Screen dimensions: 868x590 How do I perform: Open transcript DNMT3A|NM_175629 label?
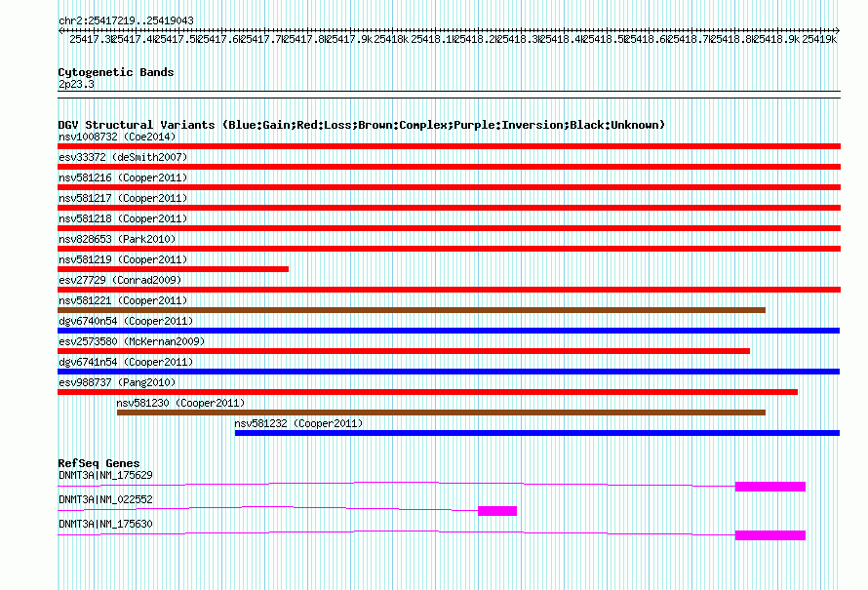(105, 476)
